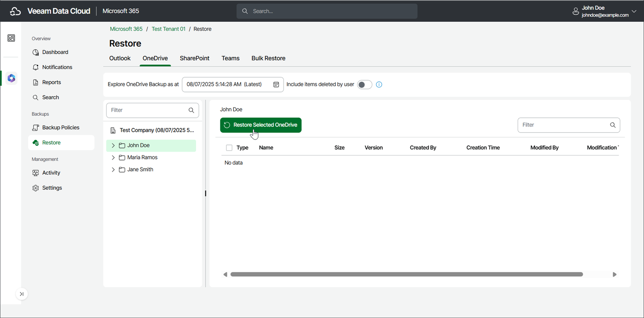Viewport: 644px width, 318px height.
Task: Click the tree panel Filter input
Action: click(152, 110)
